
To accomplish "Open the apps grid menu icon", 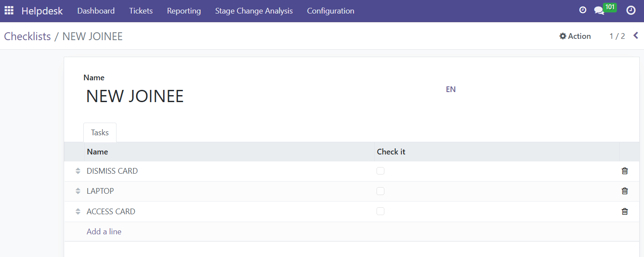I will tap(9, 10).
